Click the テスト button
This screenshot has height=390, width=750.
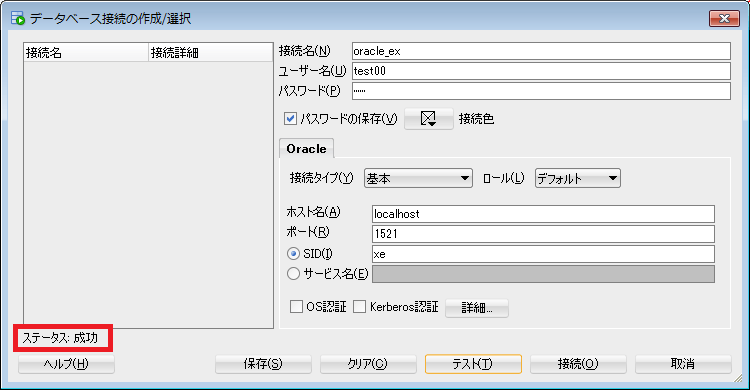tap(473, 364)
